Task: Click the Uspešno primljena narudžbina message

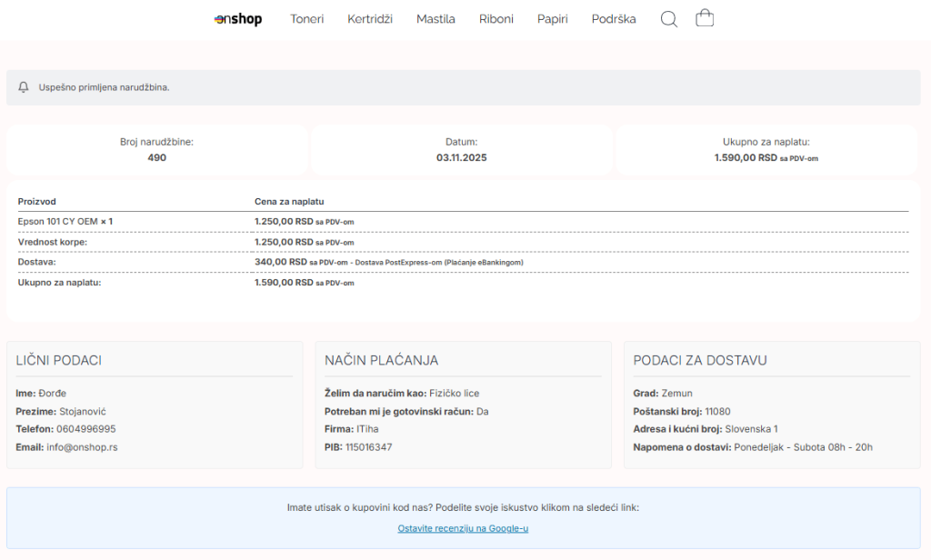Action: coord(104,87)
